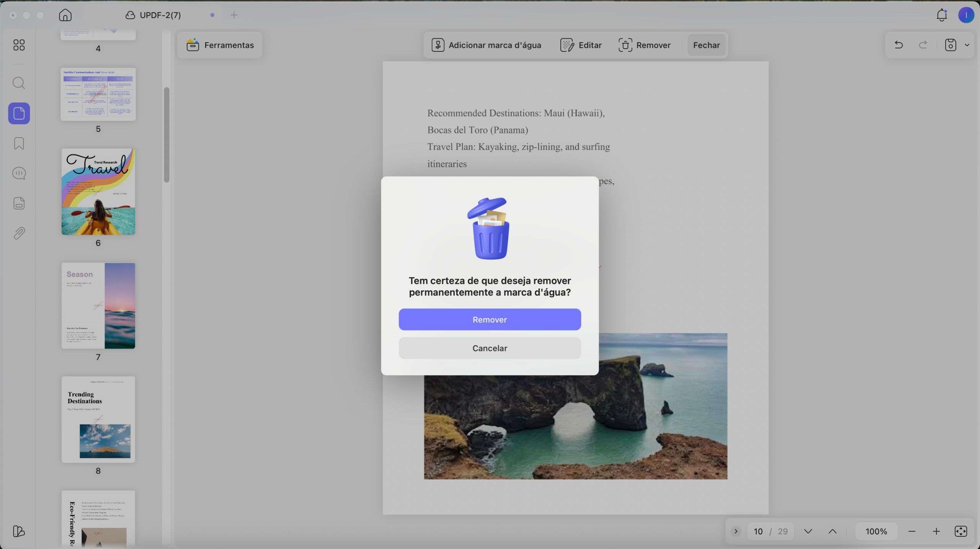Open the thumbnails grid view icon

coord(19,45)
